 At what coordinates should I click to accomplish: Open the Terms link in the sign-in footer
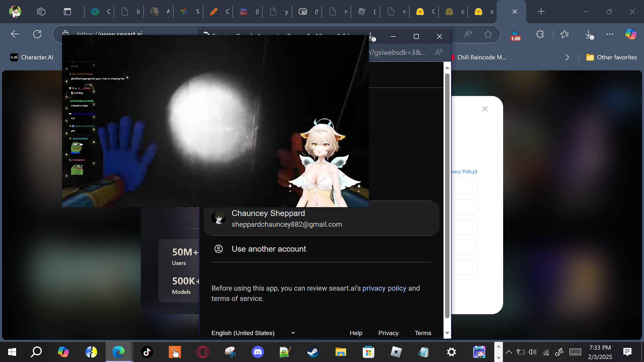423,333
